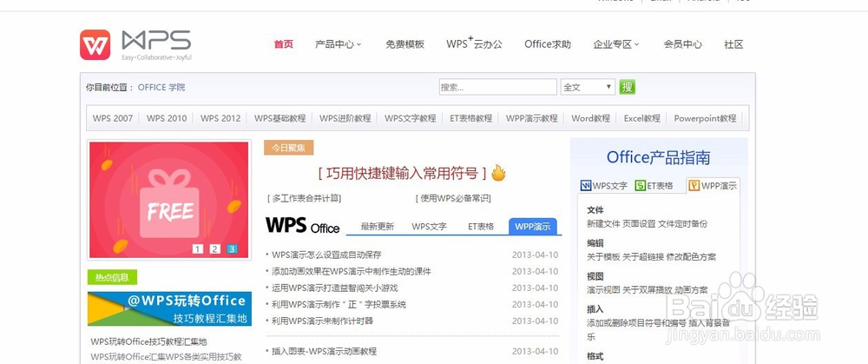Switch to the ET表格 article tab

tap(481, 226)
